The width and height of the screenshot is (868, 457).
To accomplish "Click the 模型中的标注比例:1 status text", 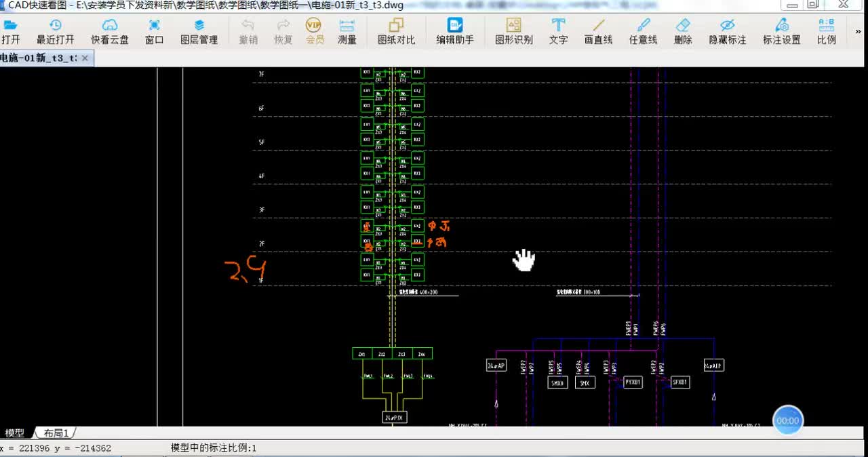I will tap(214, 448).
